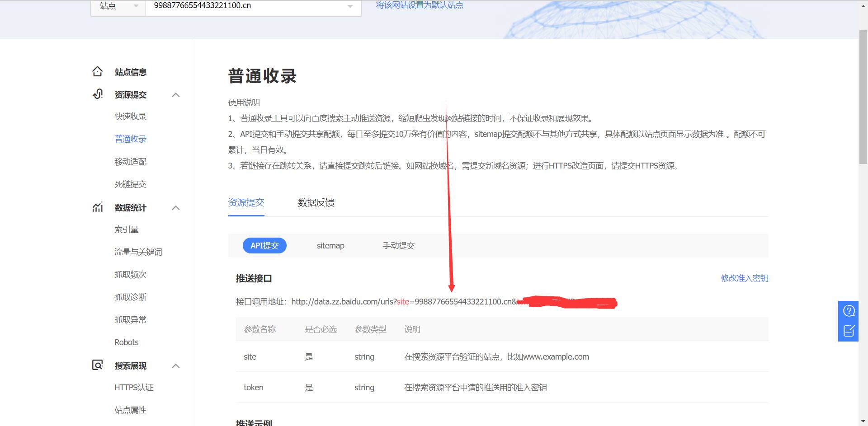Open the site domain selector dropdown
This screenshot has width=868, height=426.
pos(253,6)
